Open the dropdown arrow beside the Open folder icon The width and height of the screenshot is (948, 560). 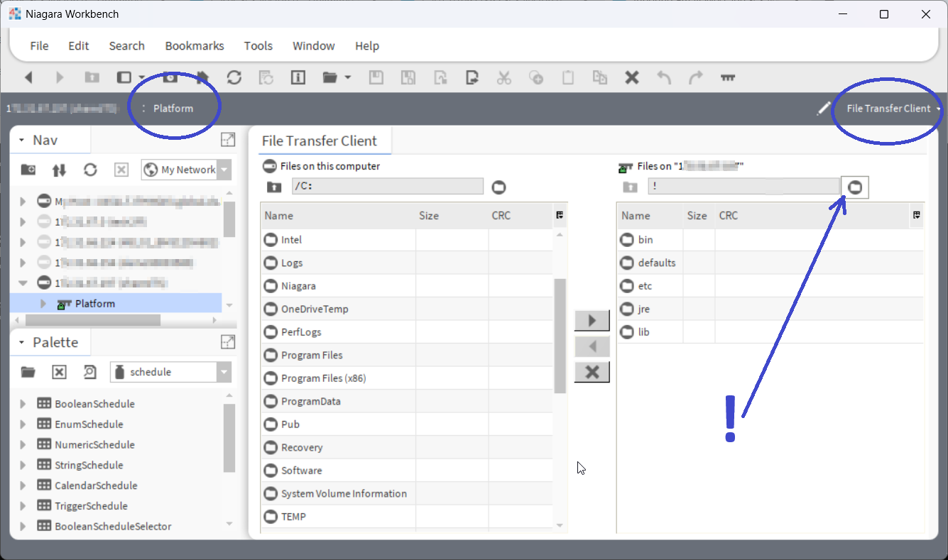[347, 77]
